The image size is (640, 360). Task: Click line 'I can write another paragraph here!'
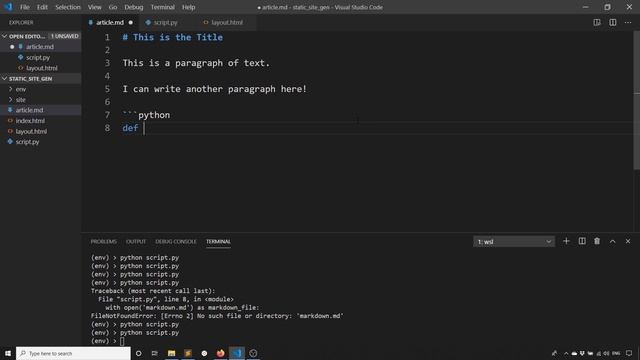pyautogui.click(x=214, y=89)
